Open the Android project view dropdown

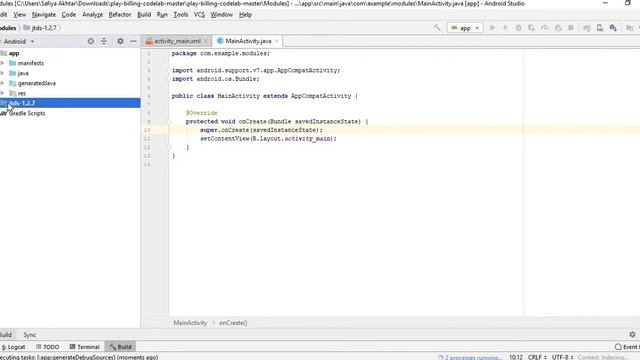[19, 41]
